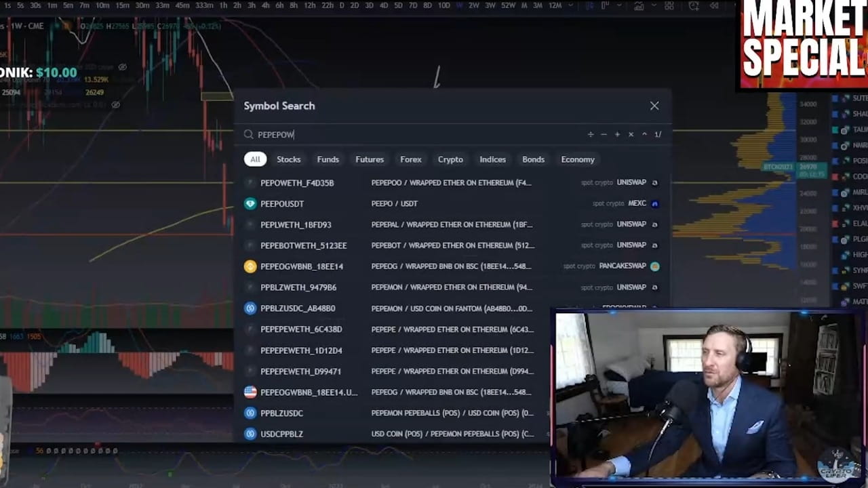Select the Crypto filter pill
868x488 pixels.
pos(450,159)
